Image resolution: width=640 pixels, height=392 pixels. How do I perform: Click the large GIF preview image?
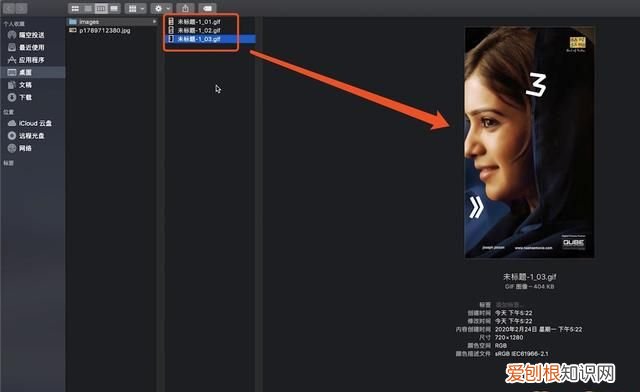pyautogui.click(x=529, y=143)
